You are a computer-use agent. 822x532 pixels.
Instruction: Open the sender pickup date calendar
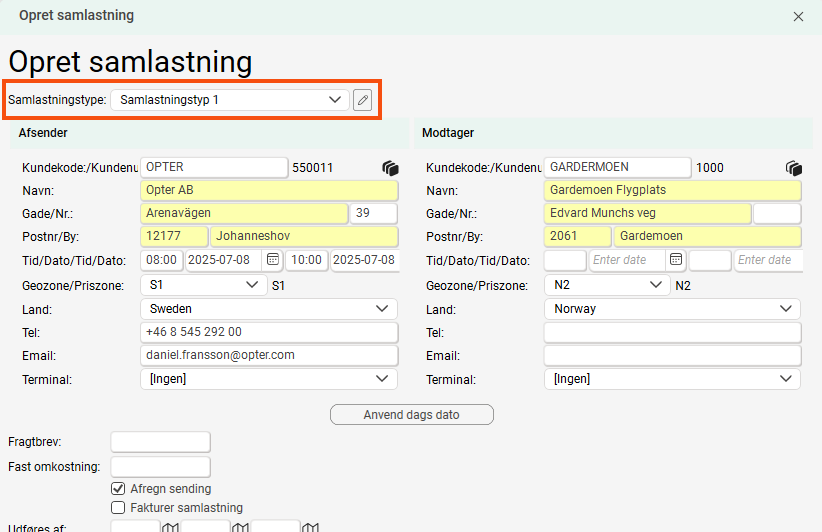272,260
